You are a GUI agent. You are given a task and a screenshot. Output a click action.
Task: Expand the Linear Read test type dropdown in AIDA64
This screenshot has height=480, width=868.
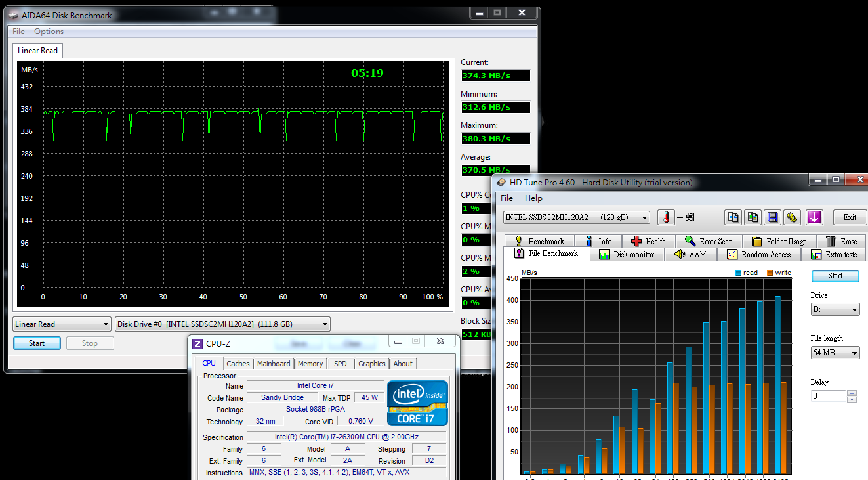[62, 324]
